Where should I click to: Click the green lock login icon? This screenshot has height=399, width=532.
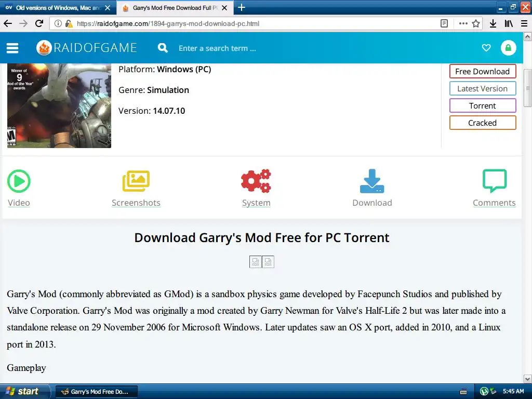click(508, 48)
